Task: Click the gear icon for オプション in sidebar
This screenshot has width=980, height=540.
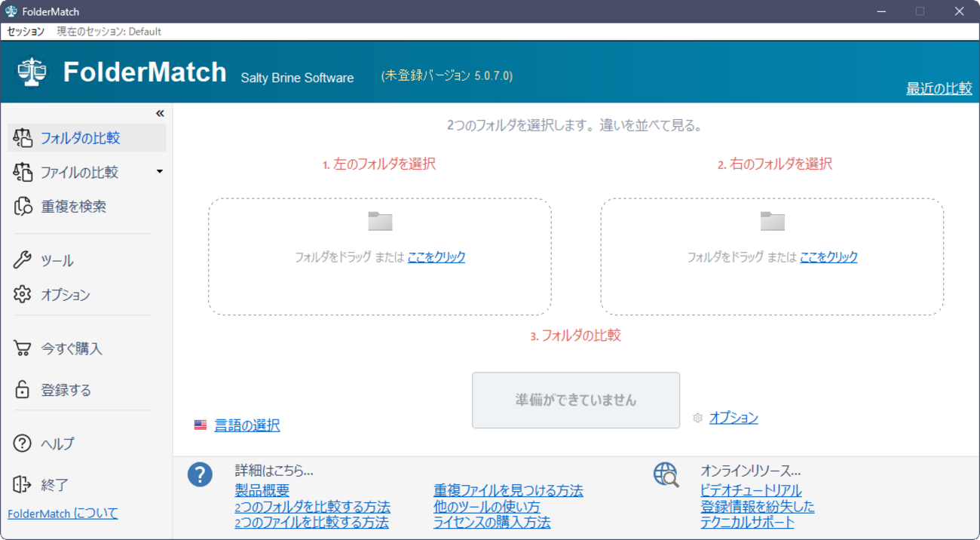Action: 23,294
